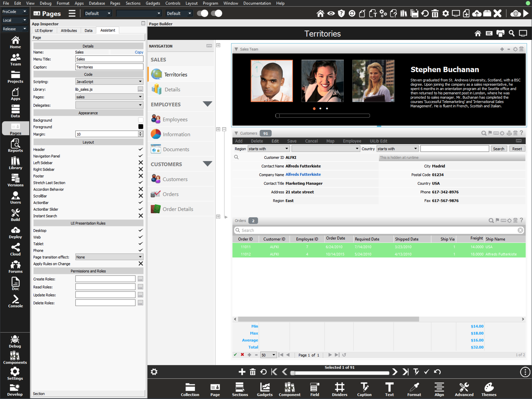Toggle the Left Sidebar layout option
Viewport: 532px width, 399px height.
(x=140, y=163)
